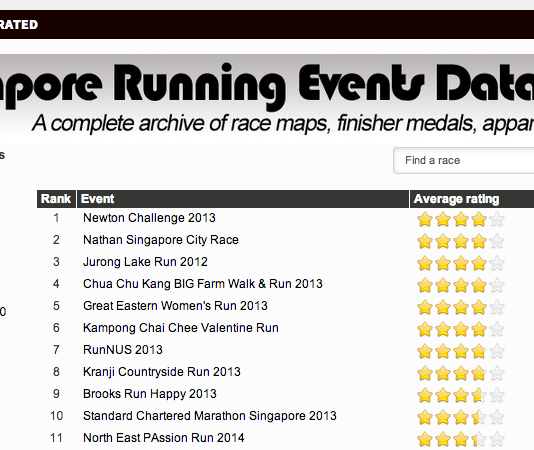
Task: Click the Find a race search field
Action: click(x=464, y=160)
